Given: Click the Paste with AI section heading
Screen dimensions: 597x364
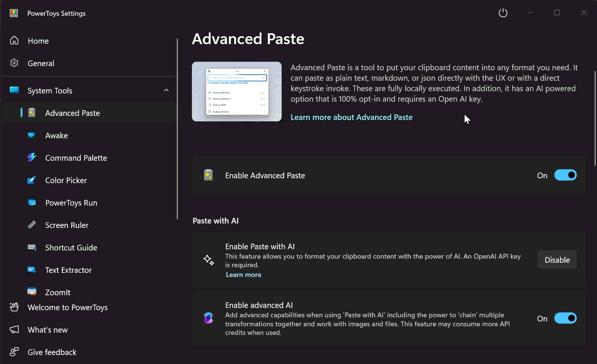Looking at the screenshot, I should tap(215, 221).
